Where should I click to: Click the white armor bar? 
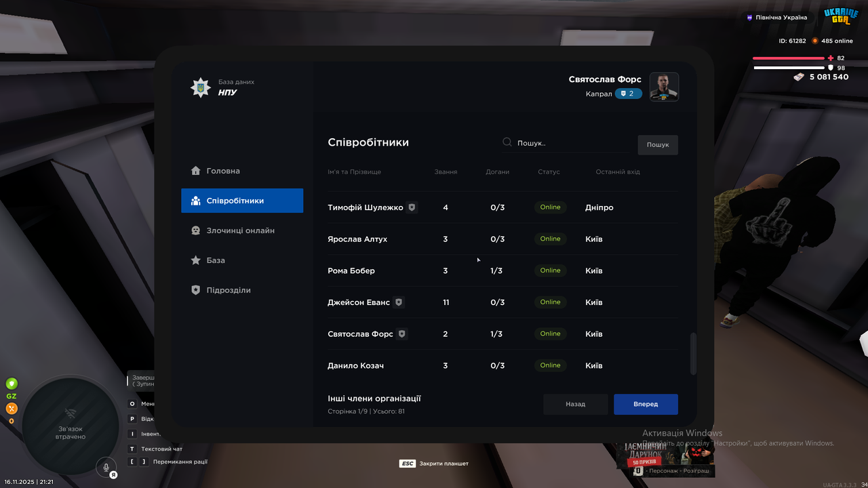[788, 68]
